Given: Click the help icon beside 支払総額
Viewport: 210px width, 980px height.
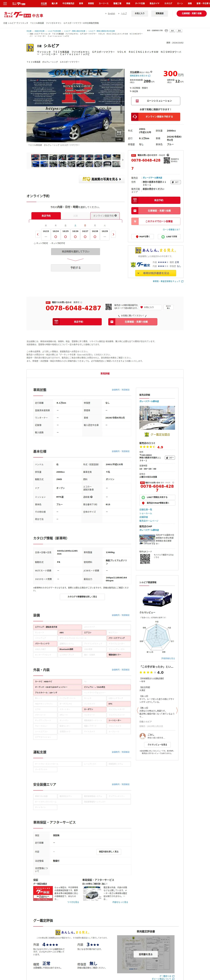Looking at the screenshot, I should point(151,72).
